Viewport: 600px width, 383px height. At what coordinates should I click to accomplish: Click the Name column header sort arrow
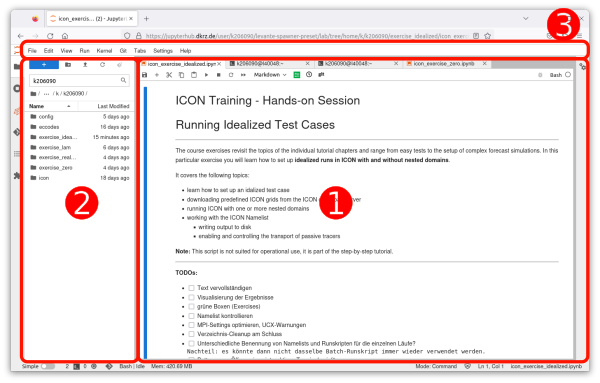click(x=68, y=106)
